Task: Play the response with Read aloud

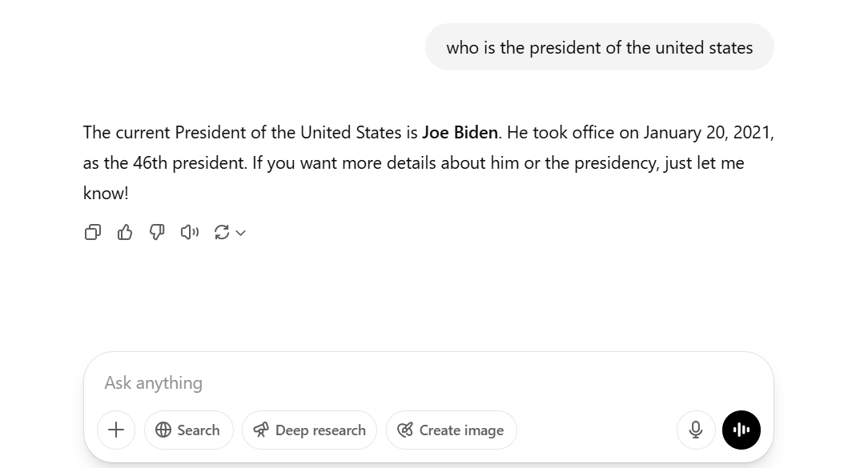Action: tap(189, 232)
